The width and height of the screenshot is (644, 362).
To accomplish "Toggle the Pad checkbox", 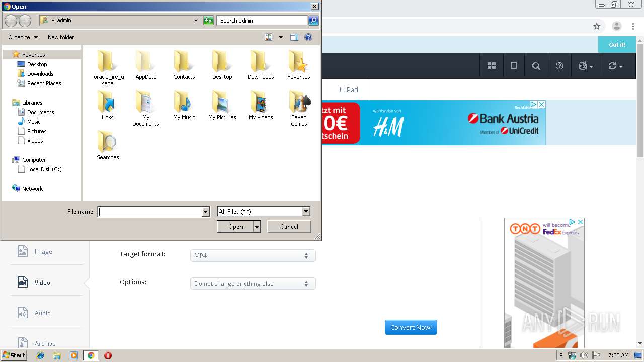I will point(343,89).
